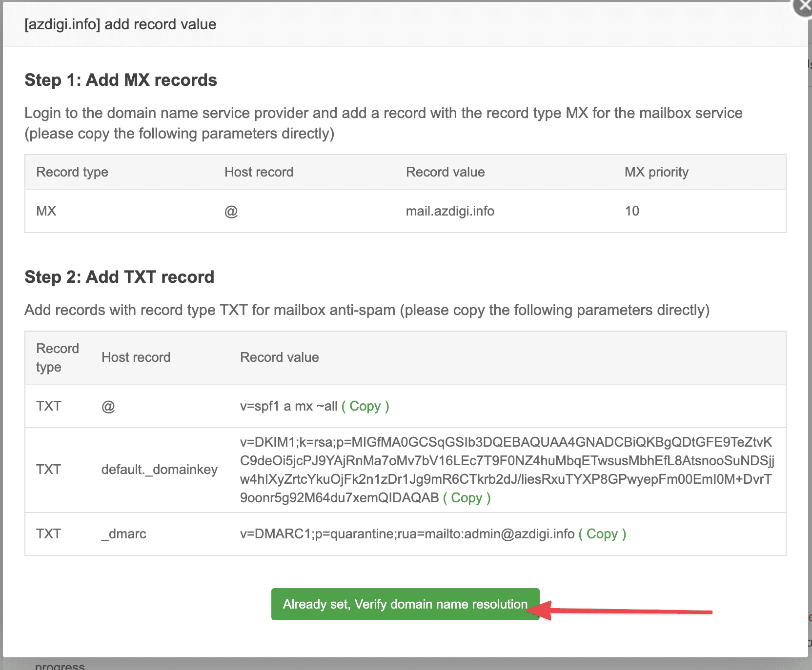Viewport: 812px width, 670px height.
Task: Click Already set, Verify domain name resolution
Action: coord(405,604)
